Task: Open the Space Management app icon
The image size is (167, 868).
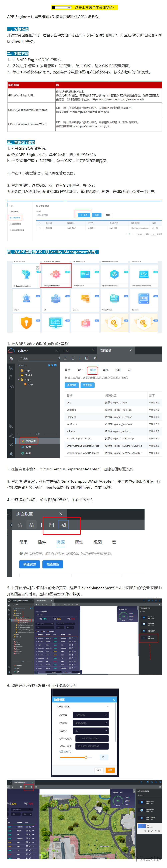Action: click(x=115, y=274)
